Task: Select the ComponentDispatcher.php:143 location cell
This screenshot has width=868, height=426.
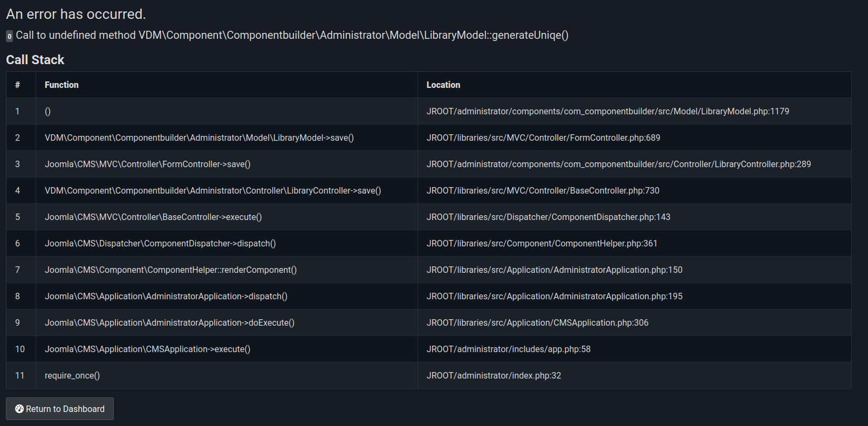Action: pyautogui.click(x=634, y=217)
